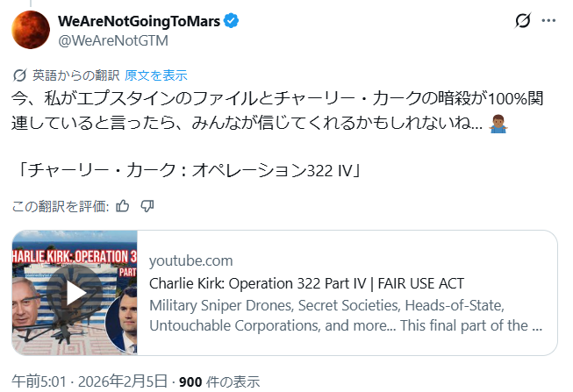Viewport: 573px width, 392px height.
Task: Rate the translation with thumbs down
Action: 147,206
